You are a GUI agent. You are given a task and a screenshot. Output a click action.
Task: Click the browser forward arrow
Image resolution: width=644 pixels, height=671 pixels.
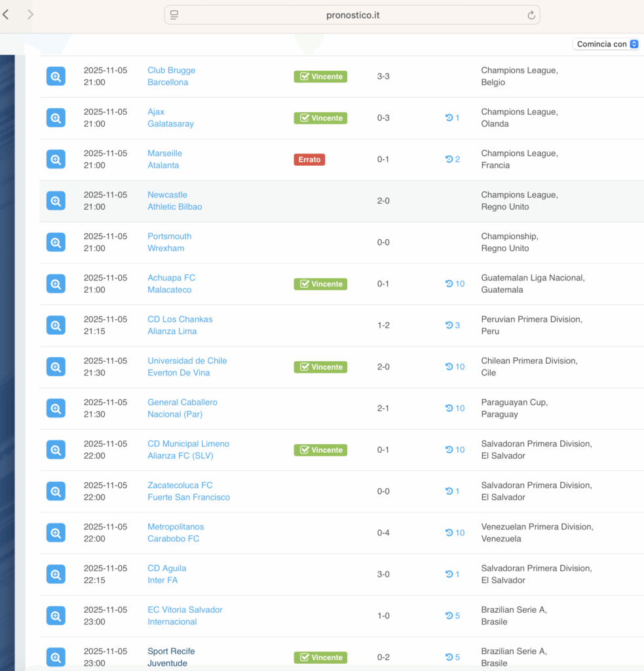click(x=30, y=14)
